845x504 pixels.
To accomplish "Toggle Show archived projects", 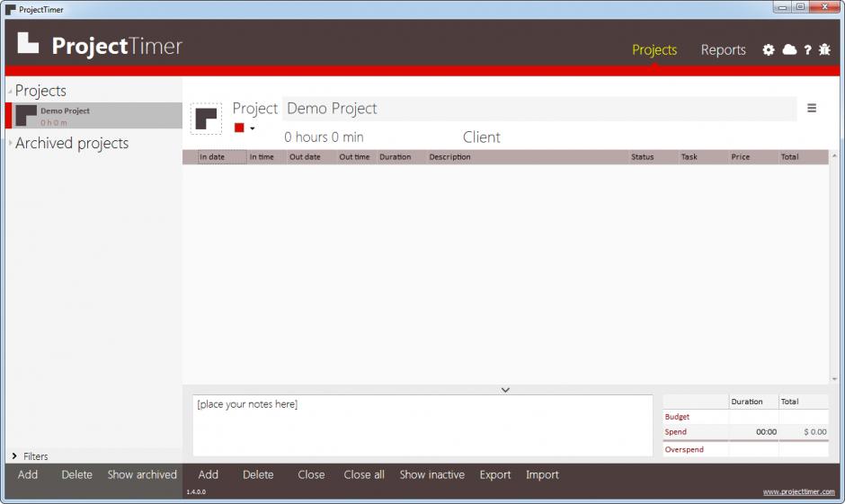I will pyautogui.click(x=142, y=474).
